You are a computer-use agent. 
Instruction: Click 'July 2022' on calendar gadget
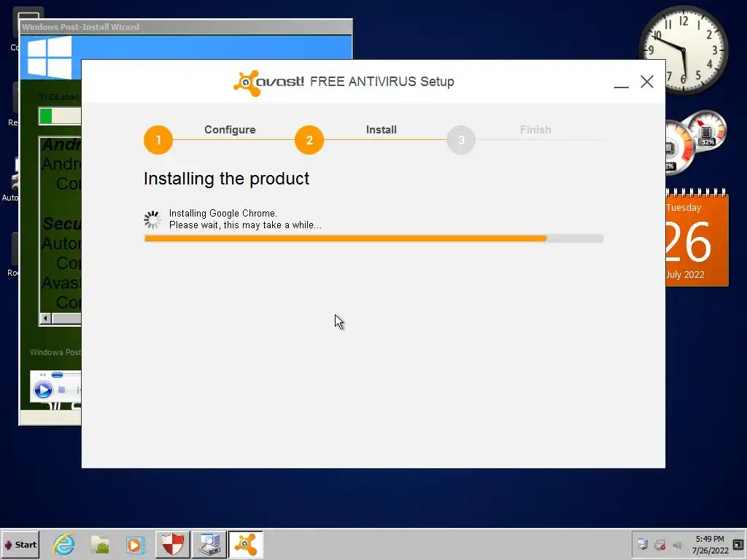685,275
